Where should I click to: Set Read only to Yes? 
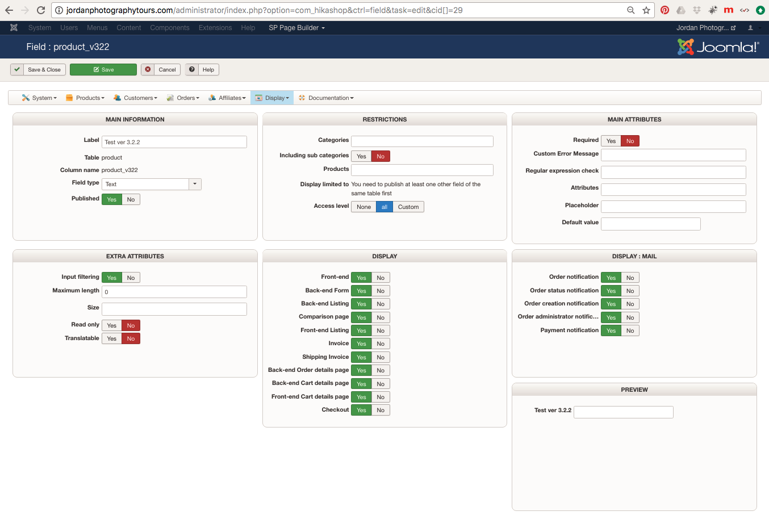[112, 325]
